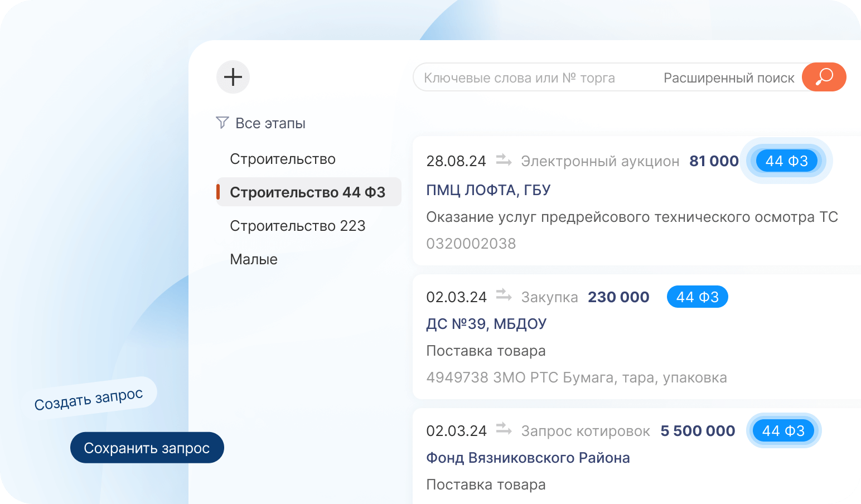Click arrows icon in ПМЦ ЛОФТА row
This screenshot has height=504, width=861.
point(504,160)
